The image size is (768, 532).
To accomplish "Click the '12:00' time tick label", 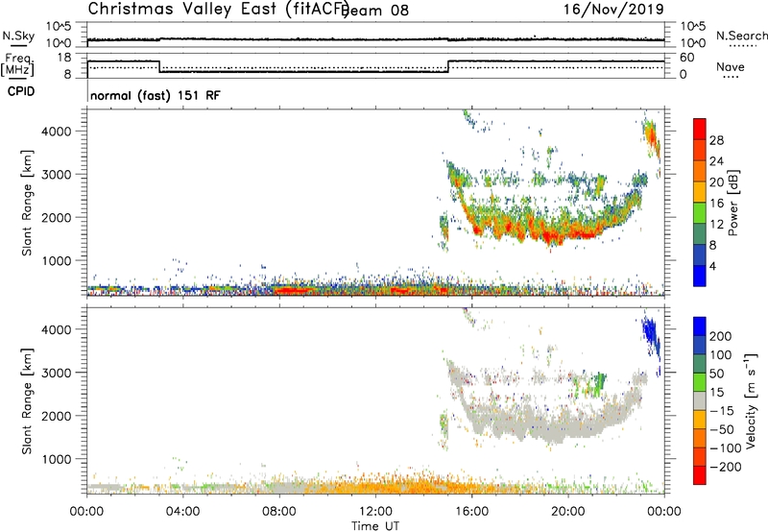I will 375,512.
